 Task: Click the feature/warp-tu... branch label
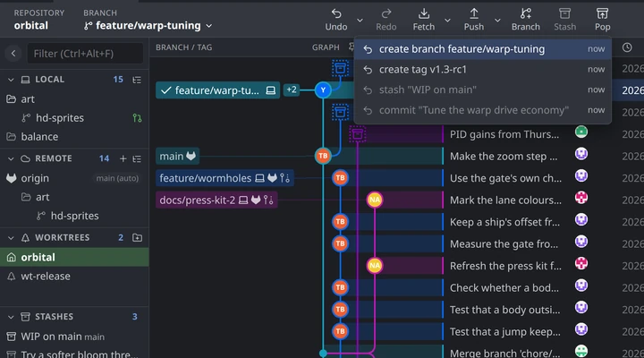pos(217,90)
